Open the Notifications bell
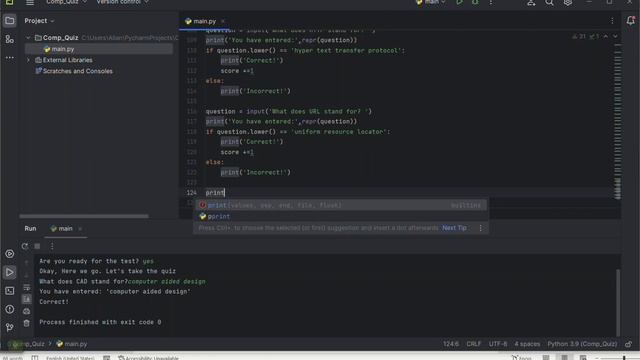 pyautogui.click(x=630, y=20)
